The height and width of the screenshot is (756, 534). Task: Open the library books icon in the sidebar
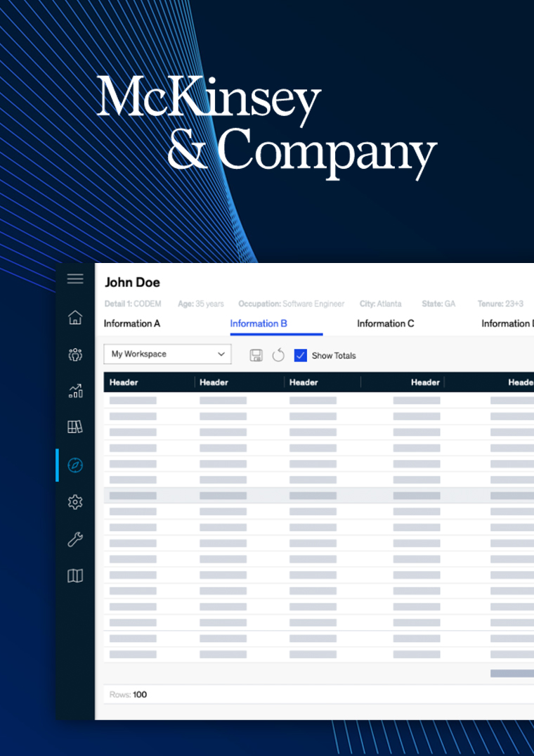[75, 427]
